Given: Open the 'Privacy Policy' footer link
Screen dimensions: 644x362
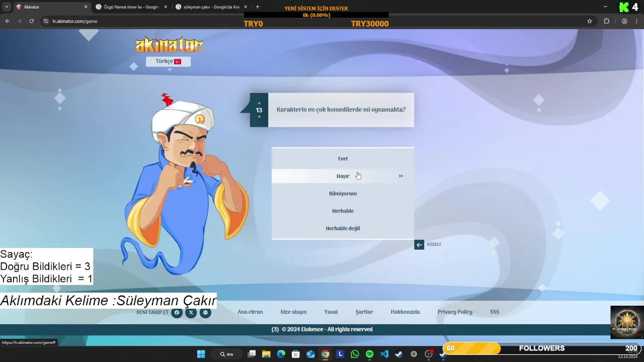Looking at the screenshot, I should pyautogui.click(x=455, y=312).
